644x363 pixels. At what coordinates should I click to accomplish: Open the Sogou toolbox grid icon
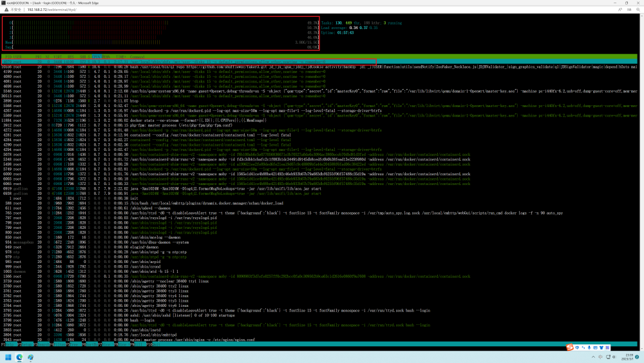tap(607, 348)
